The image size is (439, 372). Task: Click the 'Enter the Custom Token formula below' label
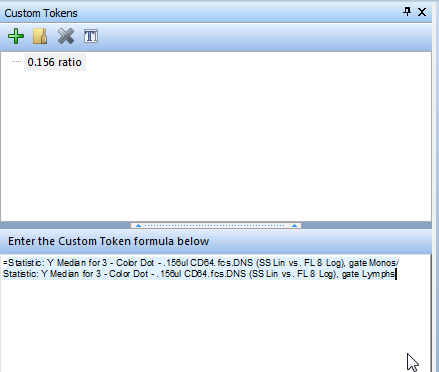click(109, 241)
